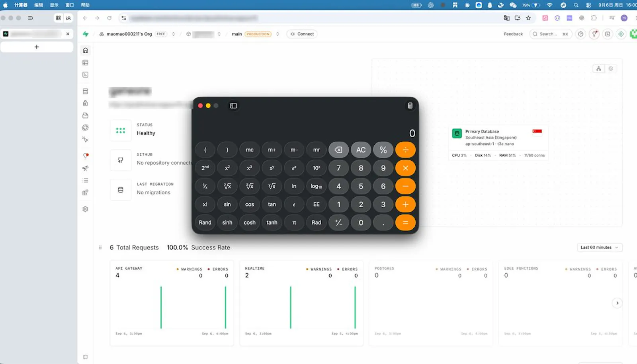The height and width of the screenshot is (364, 637).
Task: Bookmark the page with the star icon
Action: (528, 18)
